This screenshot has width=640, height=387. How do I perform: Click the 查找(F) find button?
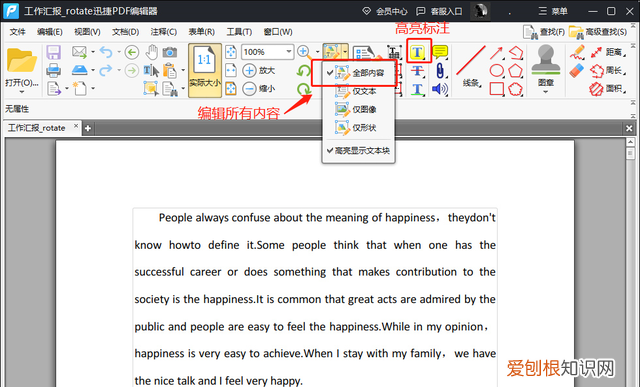(x=544, y=32)
